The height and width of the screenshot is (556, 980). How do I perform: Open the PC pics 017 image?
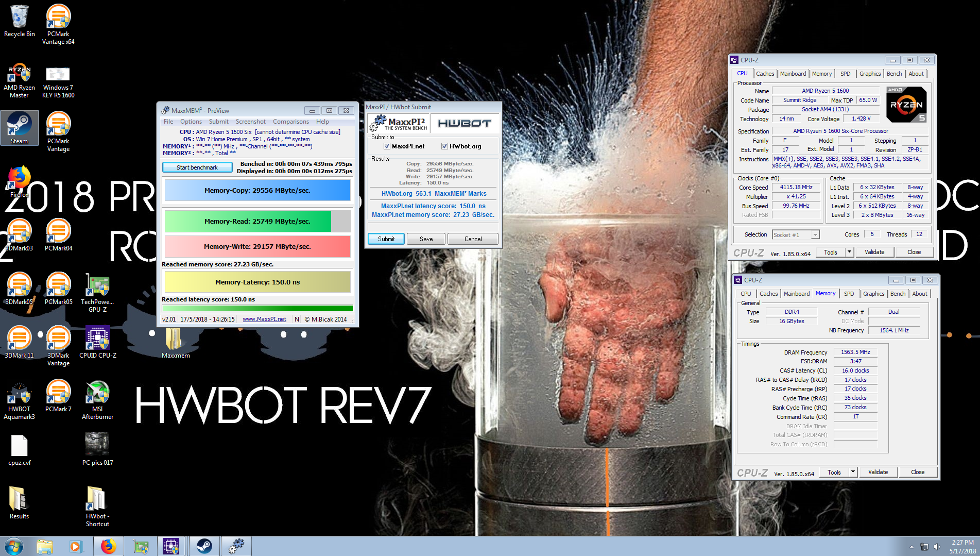97,450
